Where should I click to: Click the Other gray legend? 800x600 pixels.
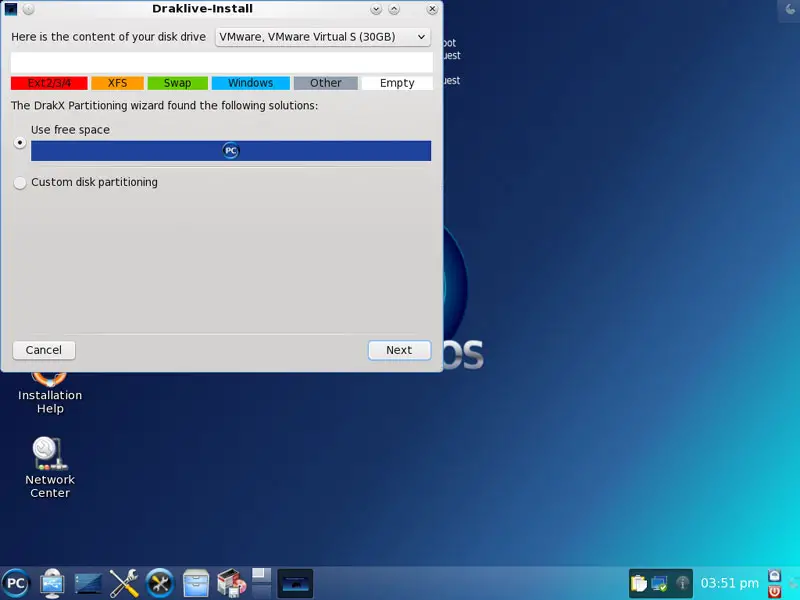point(326,83)
